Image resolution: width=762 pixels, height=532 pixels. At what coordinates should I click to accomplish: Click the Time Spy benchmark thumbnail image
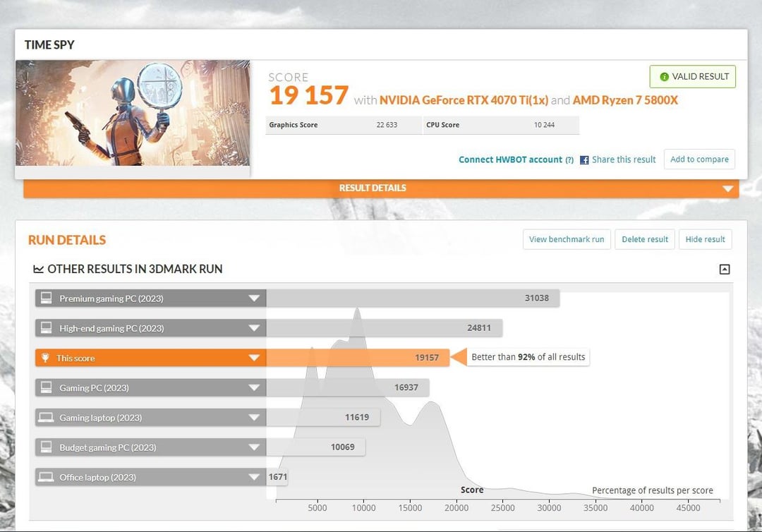tap(133, 113)
